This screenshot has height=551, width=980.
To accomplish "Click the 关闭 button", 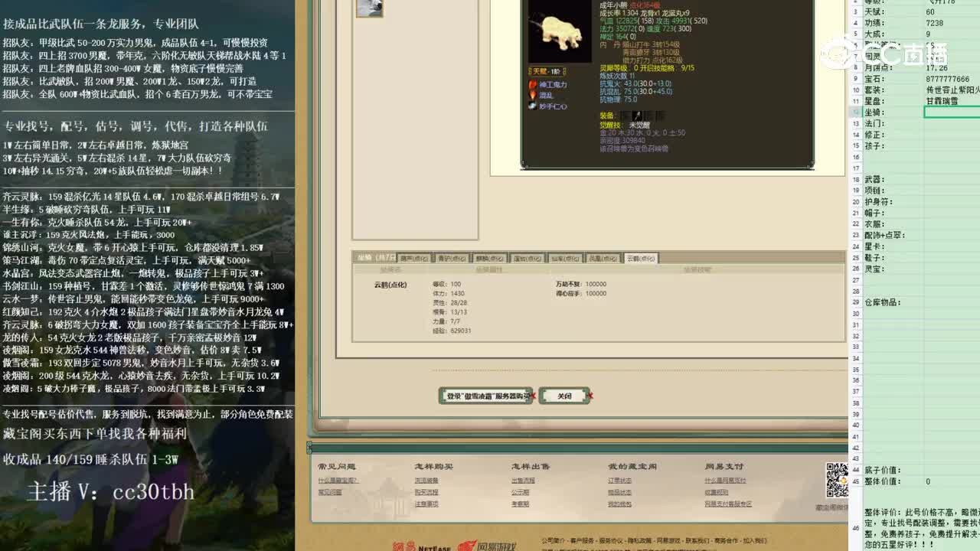I will (x=564, y=396).
